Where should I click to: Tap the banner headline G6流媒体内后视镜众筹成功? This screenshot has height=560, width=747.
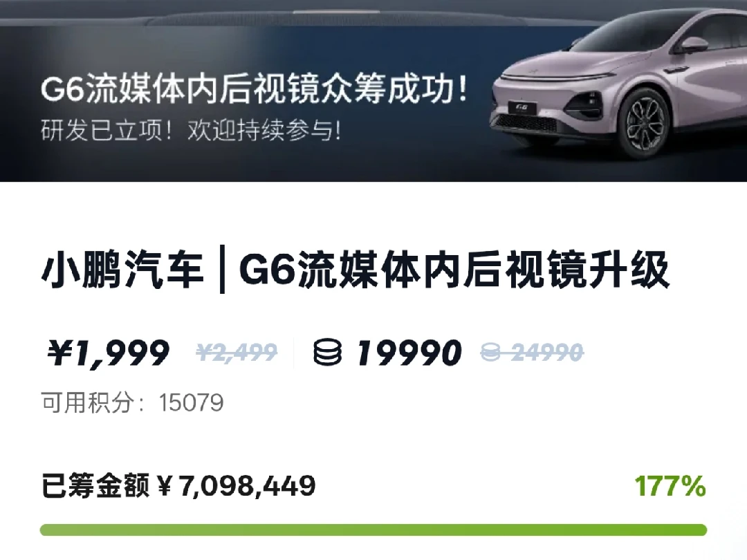click(254, 89)
